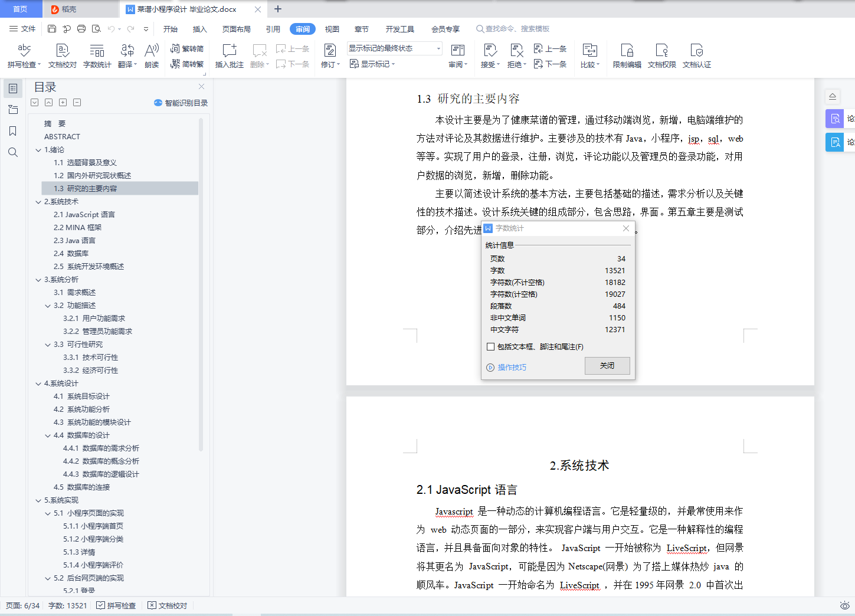
Task: Open the review pane (审阅) ribbon icon
Action: (458, 56)
